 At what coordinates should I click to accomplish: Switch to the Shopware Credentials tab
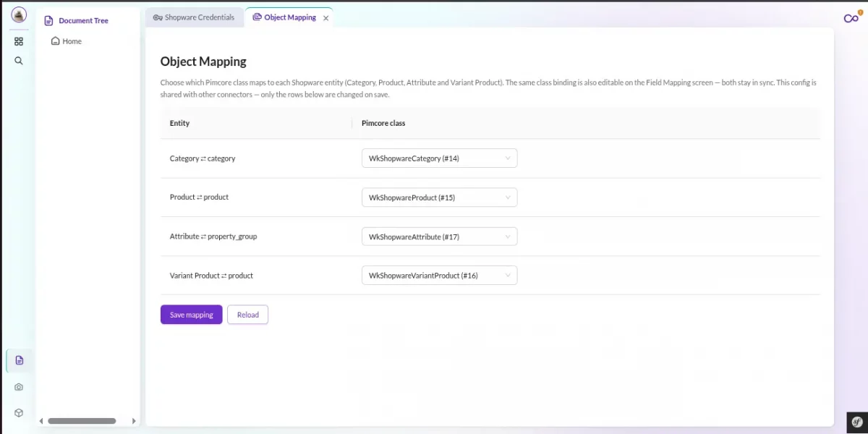click(194, 17)
